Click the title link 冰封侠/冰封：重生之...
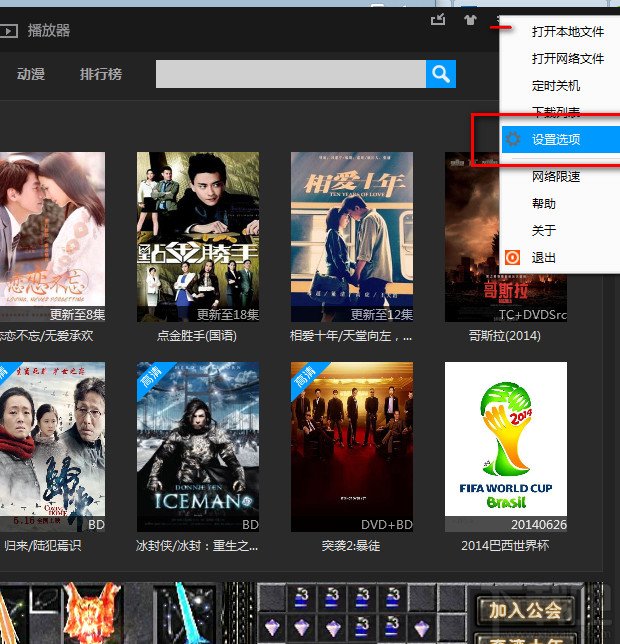 [x=197, y=546]
